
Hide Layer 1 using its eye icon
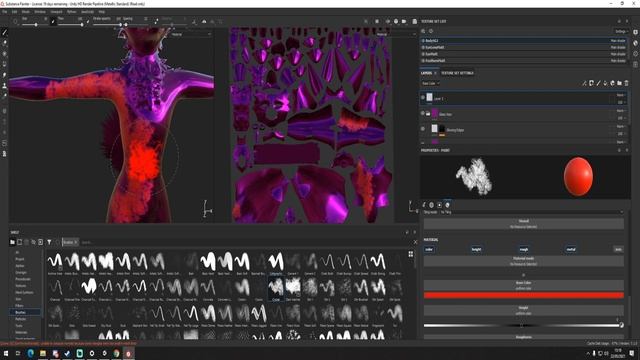[423, 98]
